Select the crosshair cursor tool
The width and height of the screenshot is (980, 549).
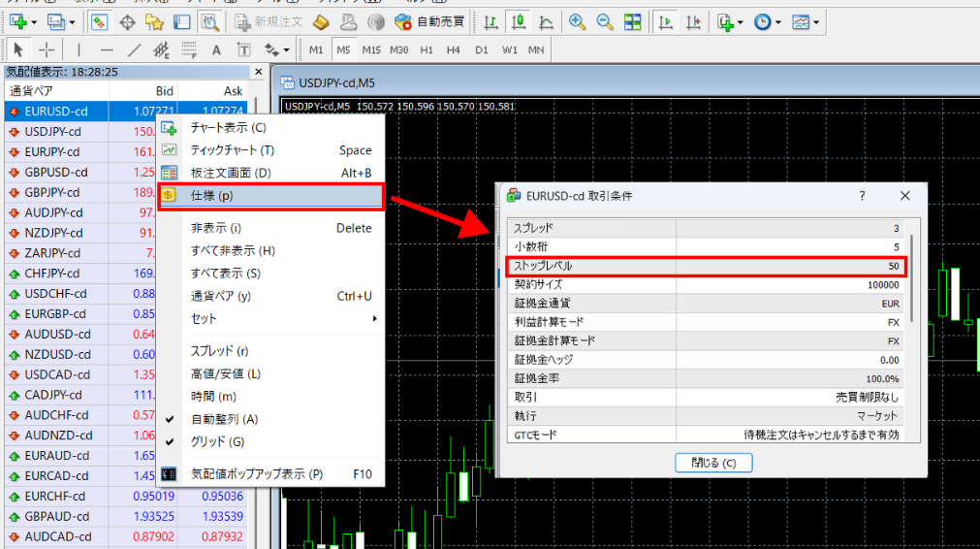[x=47, y=49]
